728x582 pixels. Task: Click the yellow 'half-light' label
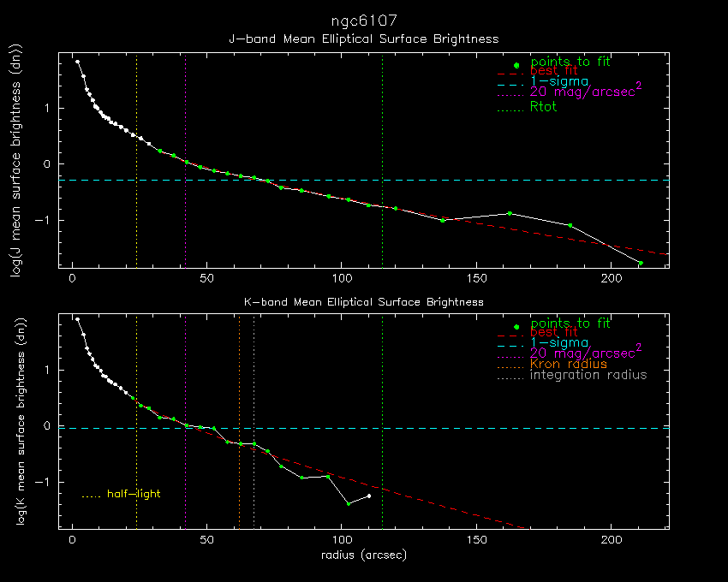tap(134, 494)
